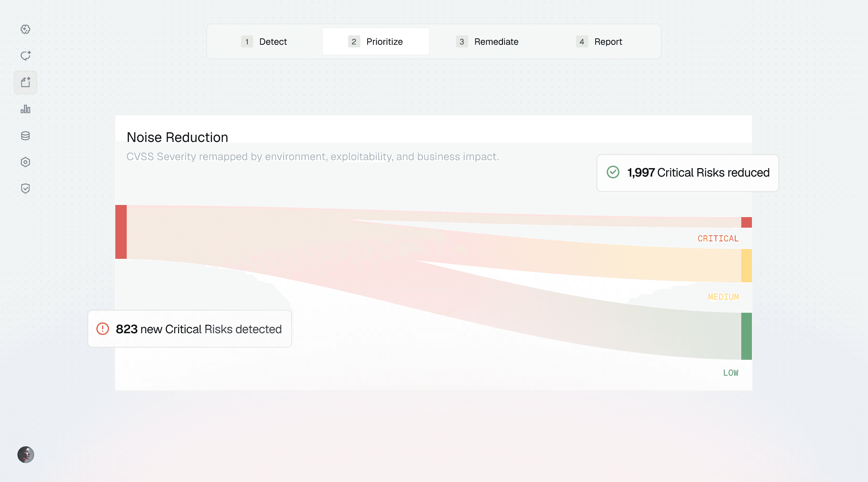Viewport: 868px width, 482px height.
Task: Open the user avatar profile
Action: click(26, 455)
